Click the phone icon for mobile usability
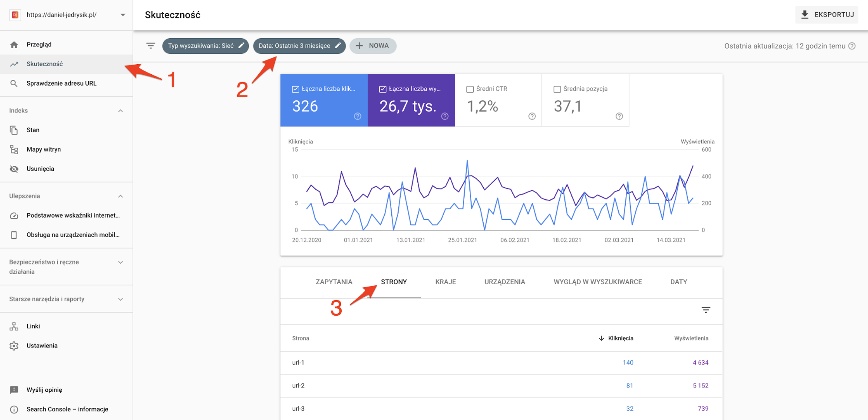 (x=14, y=235)
